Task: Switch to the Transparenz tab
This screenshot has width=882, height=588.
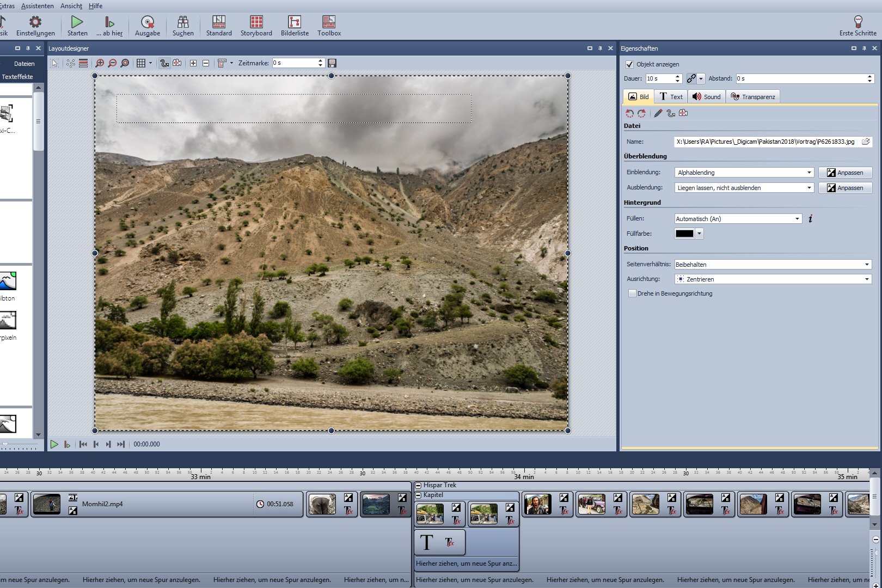Action: click(753, 97)
